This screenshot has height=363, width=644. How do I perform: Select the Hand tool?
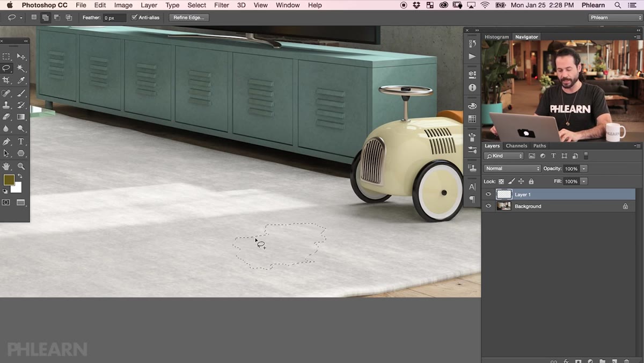coord(6,166)
